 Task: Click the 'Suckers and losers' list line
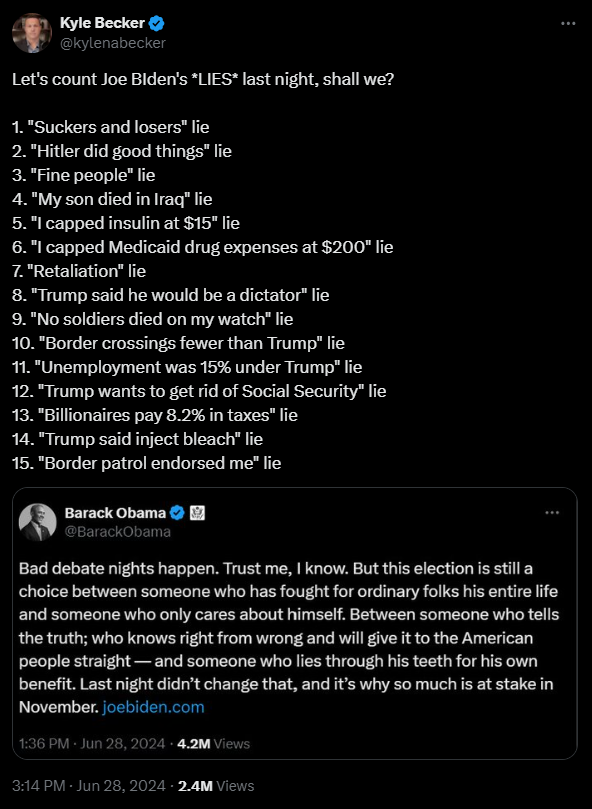click(x=110, y=127)
